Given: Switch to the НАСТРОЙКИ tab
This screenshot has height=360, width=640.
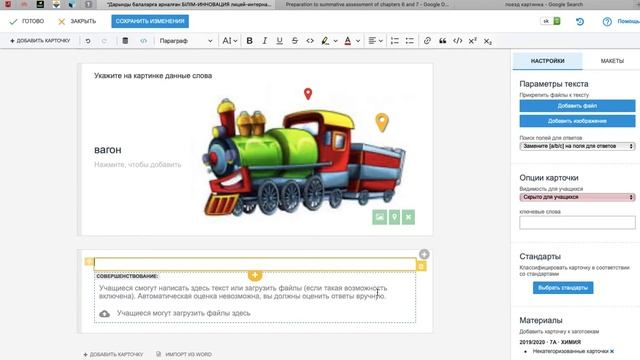Looking at the screenshot, I should tap(547, 61).
